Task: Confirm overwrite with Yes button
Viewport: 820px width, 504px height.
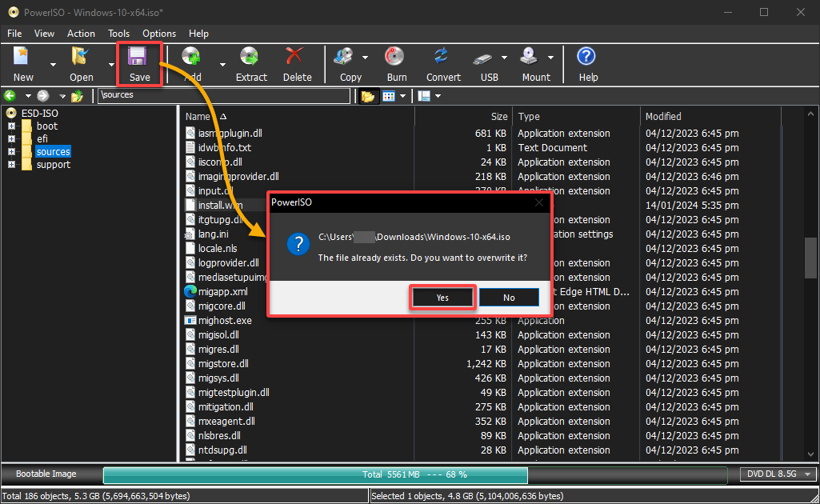Action: (x=442, y=298)
